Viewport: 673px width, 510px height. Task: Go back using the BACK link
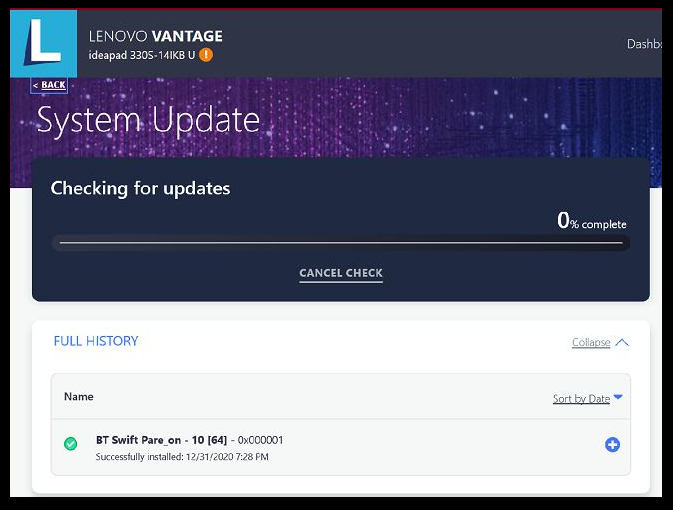[49, 85]
